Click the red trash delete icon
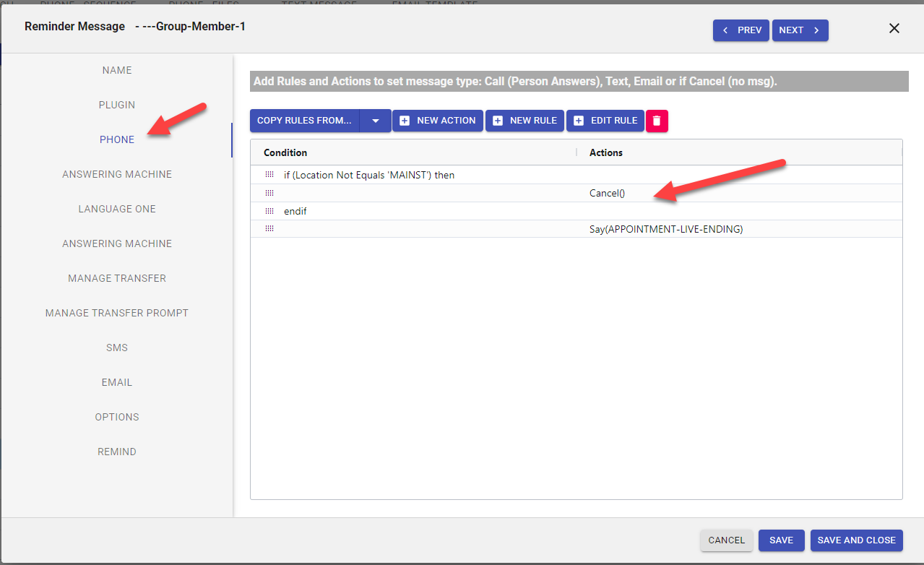924x565 pixels. click(x=657, y=121)
